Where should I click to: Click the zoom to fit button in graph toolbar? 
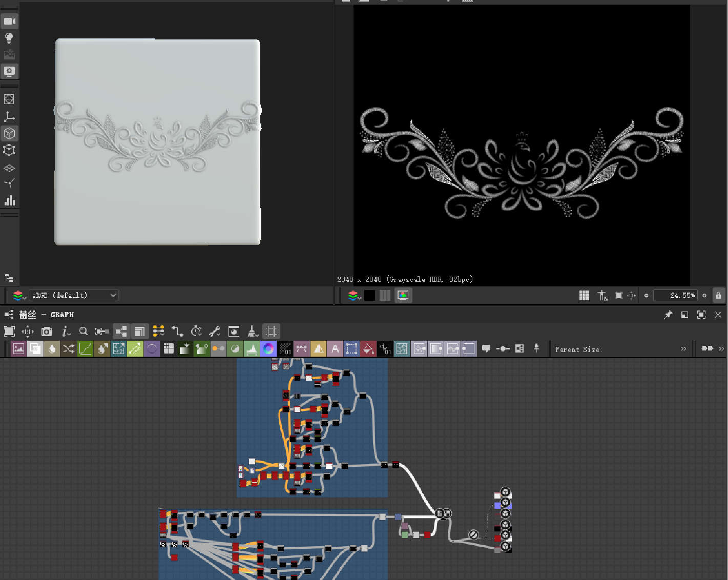click(x=9, y=332)
